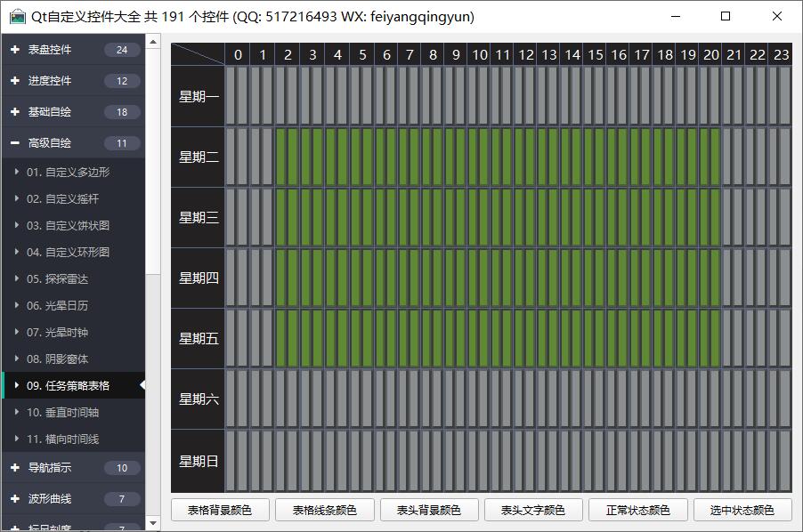
Task: Choose 选中状态颜色 color button
Action: point(742,511)
